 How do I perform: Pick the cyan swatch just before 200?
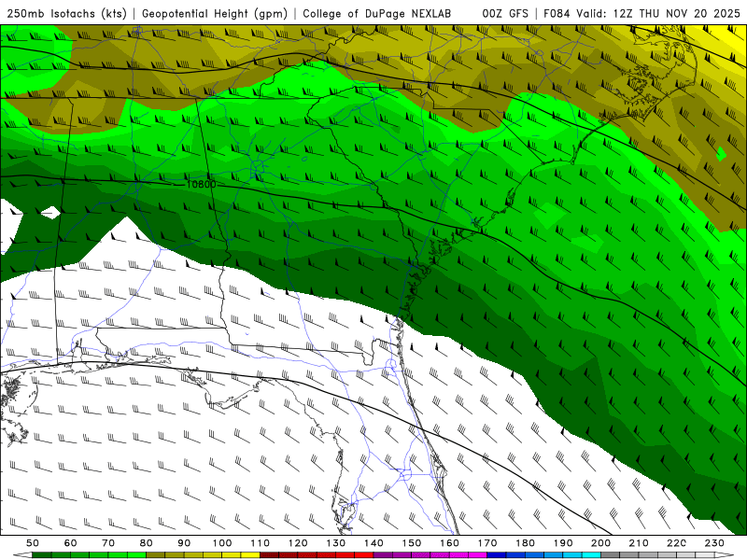click(x=591, y=555)
